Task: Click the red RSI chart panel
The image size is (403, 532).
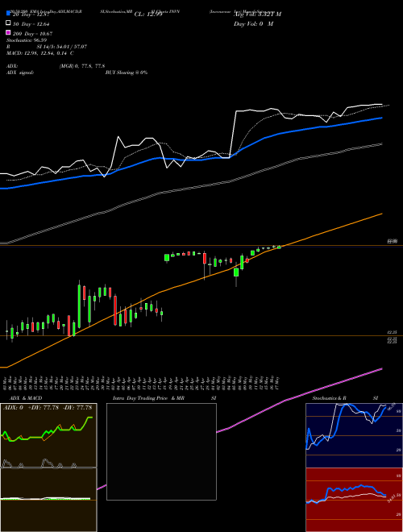Action: [x=354, y=500]
